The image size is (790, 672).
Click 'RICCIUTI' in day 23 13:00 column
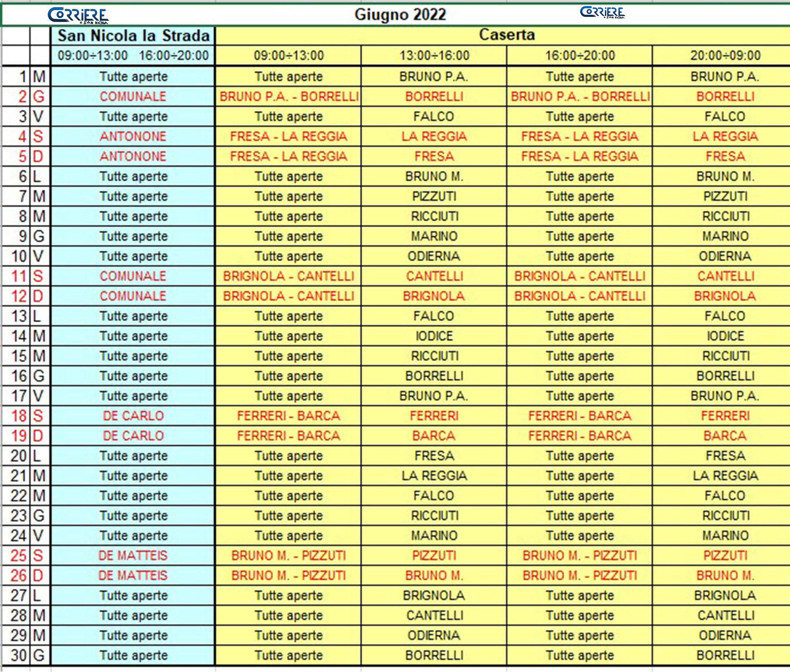[435, 516]
